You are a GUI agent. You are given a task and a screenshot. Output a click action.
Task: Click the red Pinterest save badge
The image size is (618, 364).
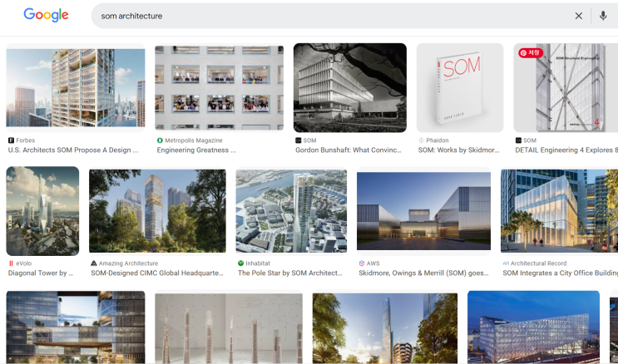[531, 53]
